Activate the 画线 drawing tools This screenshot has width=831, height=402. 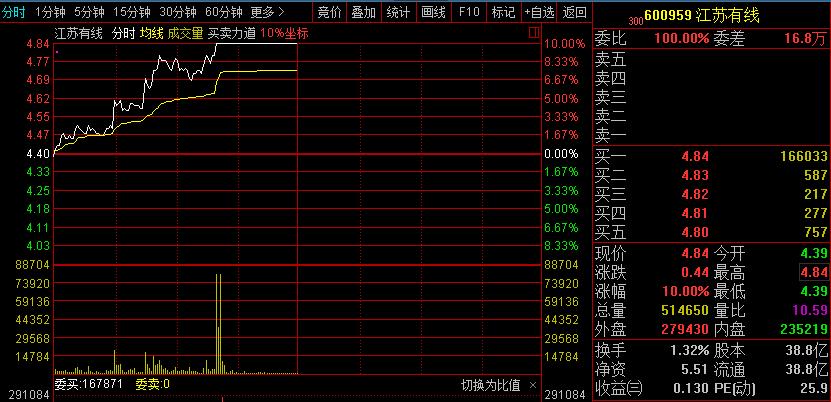point(433,12)
